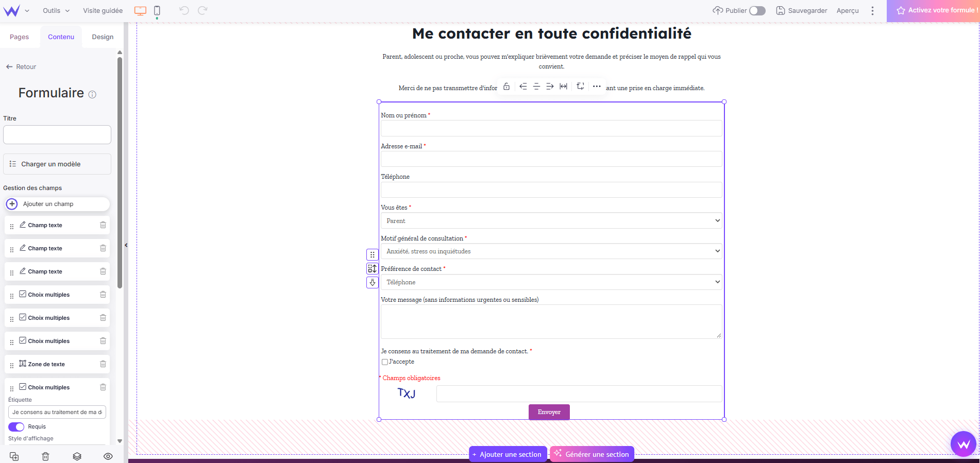Open the Motif général de consultation dropdown
This screenshot has height=463, width=980.
pyautogui.click(x=551, y=251)
